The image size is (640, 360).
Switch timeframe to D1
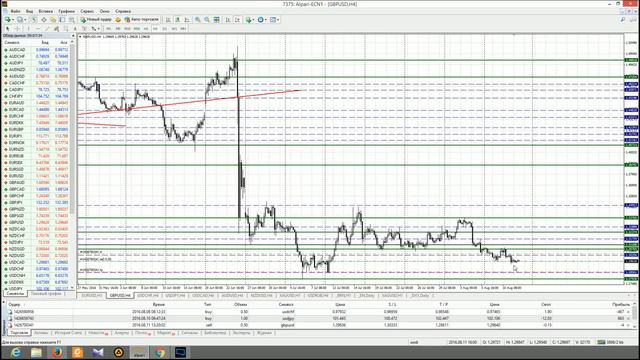tap(164, 29)
